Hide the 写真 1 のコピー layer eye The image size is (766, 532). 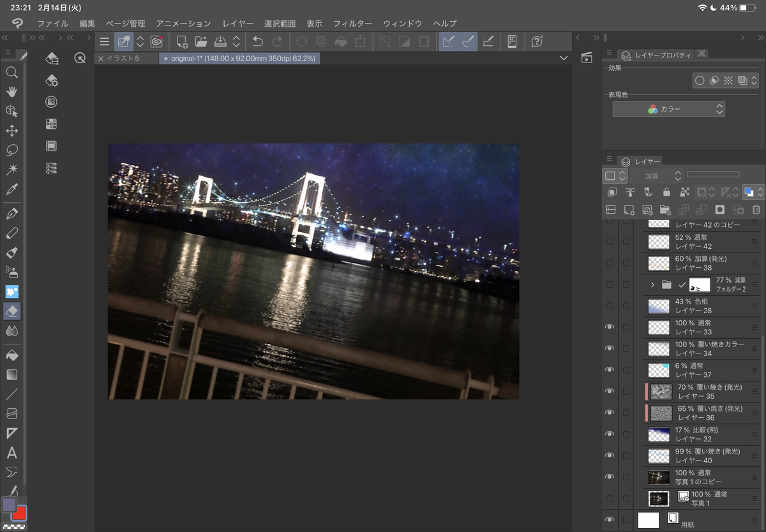tap(610, 477)
